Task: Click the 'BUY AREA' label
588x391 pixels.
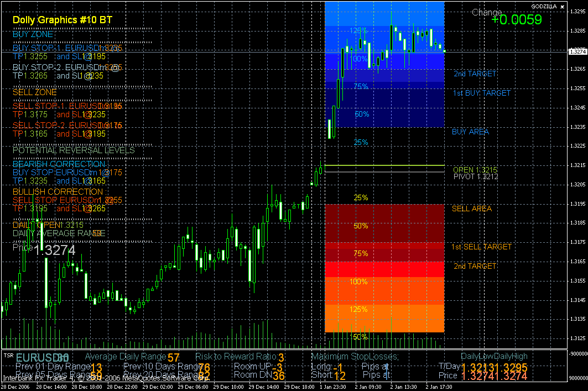Action: point(470,132)
